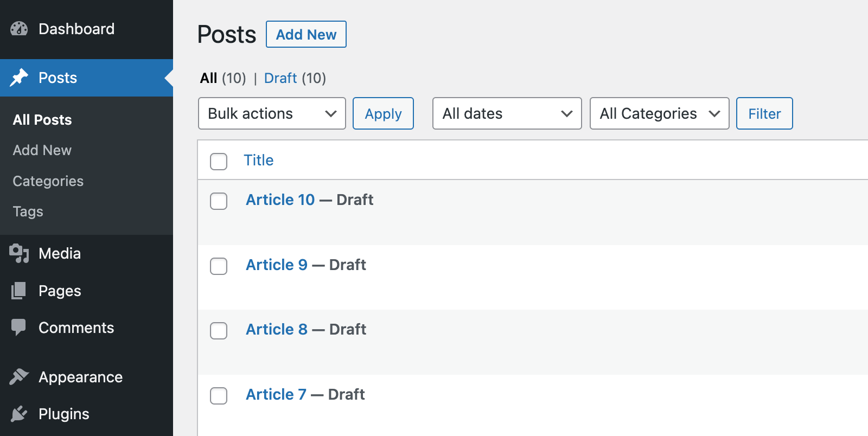Check the box for Article 10
868x436 pixels.
pos(219,201)
